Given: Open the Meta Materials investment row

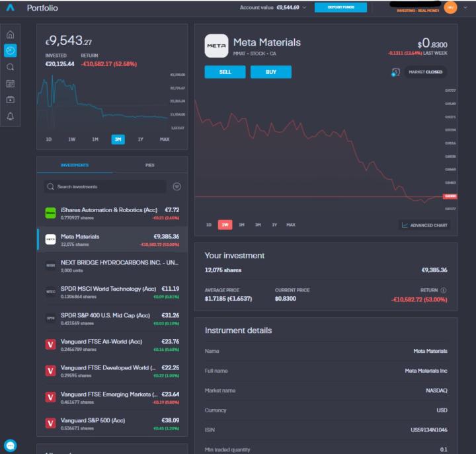Looking at the screenshot, I should (112, 239).
